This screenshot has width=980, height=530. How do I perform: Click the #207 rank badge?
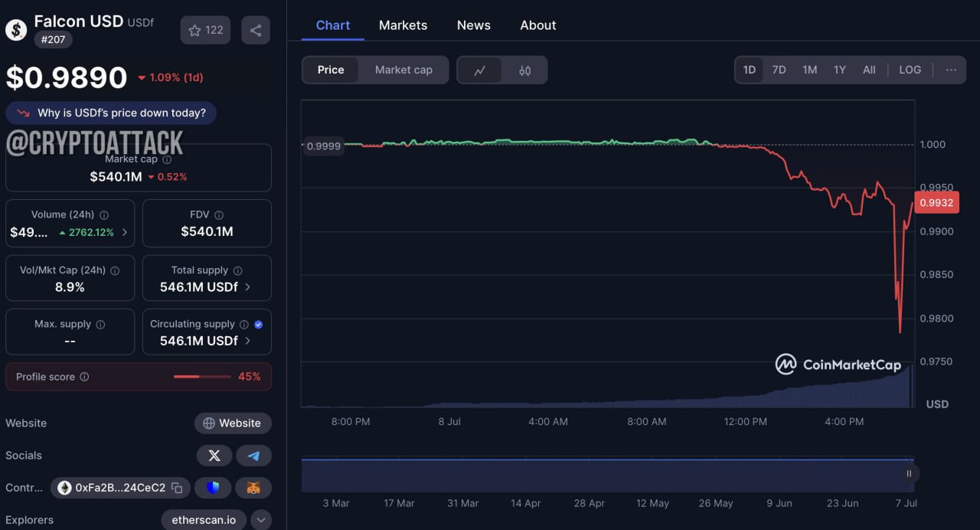[53, 39]
